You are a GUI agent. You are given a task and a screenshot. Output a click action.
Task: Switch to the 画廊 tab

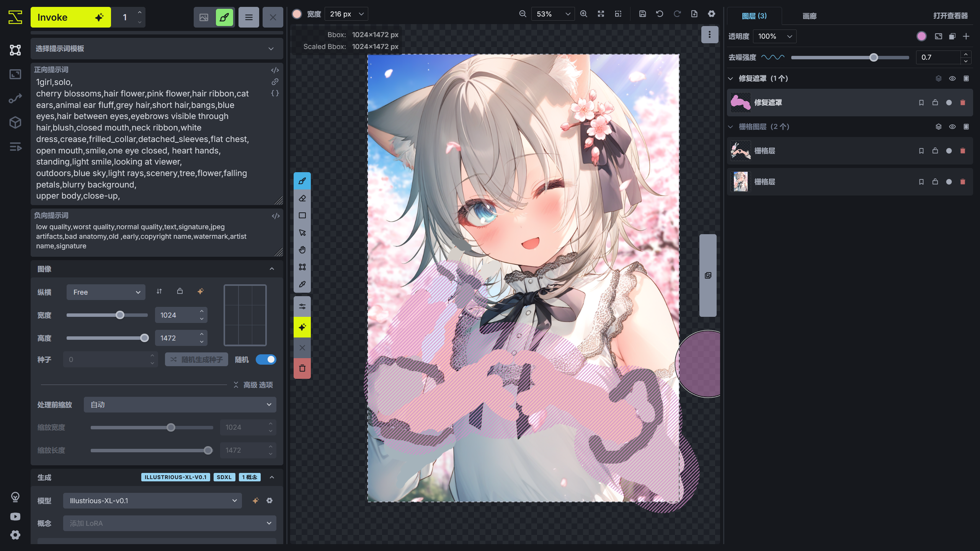pyautogui.click(x=809, y=16)
